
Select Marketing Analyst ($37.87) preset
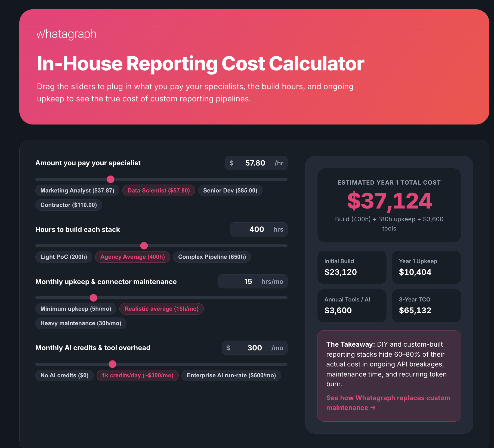point(77,191)
